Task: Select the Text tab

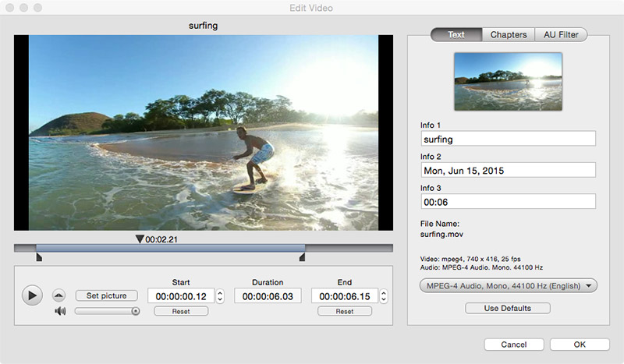Action: coord(456,34)
